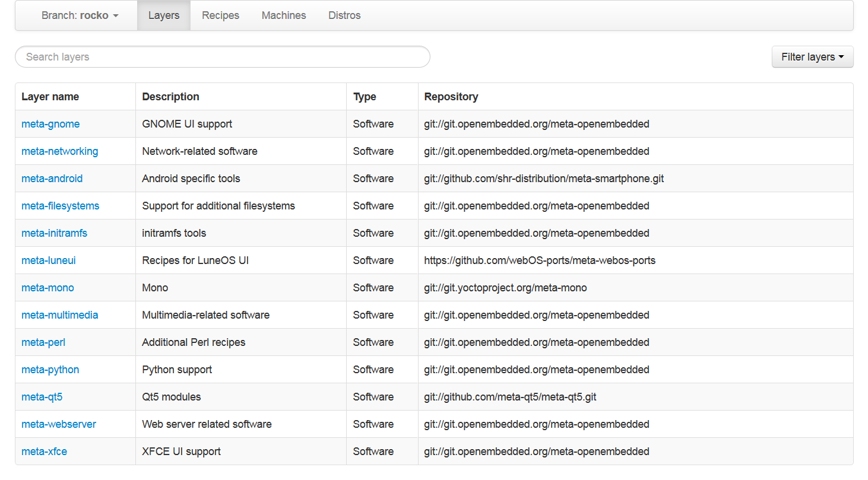Image resolution: width=868 pixels, height=480 pixels.
Task: Click the Type column header
Action: pos(365,97)
